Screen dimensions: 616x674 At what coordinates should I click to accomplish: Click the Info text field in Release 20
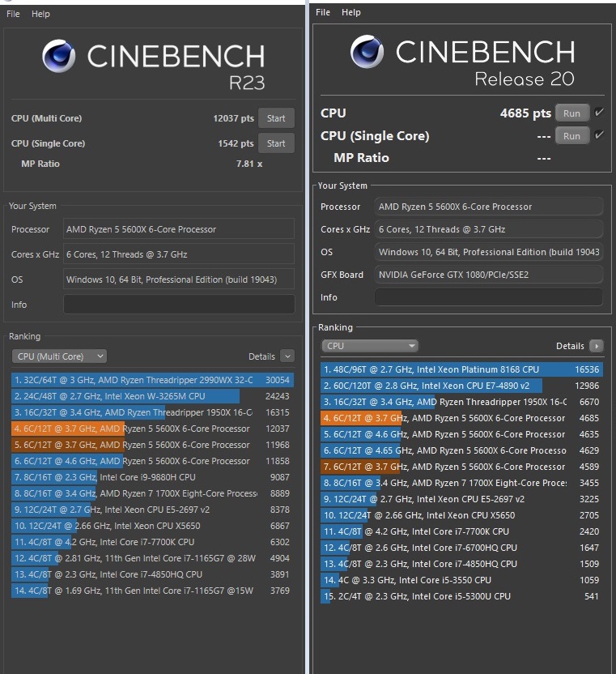pyautogui.click(x=488, y=297)
